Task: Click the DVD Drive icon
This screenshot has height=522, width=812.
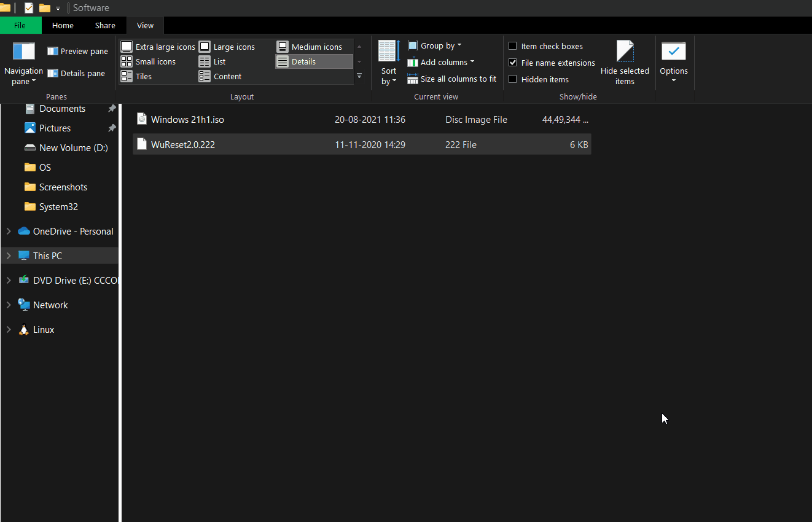Action: 24,280
